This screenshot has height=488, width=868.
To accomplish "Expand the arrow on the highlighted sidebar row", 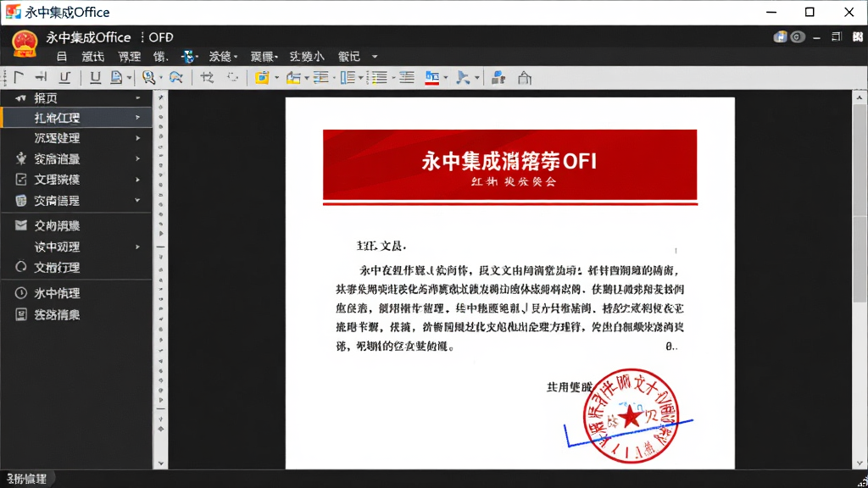I will point(138,117).
